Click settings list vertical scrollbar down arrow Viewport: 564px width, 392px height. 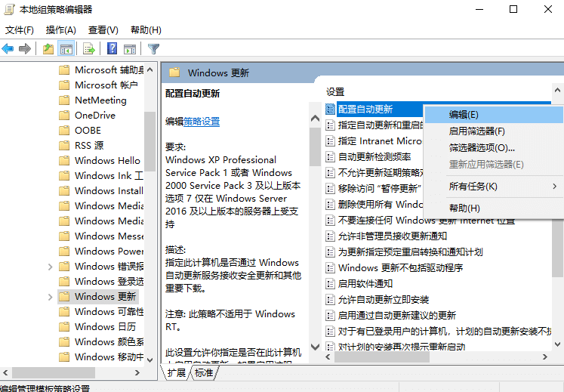(x=557, y=344)
